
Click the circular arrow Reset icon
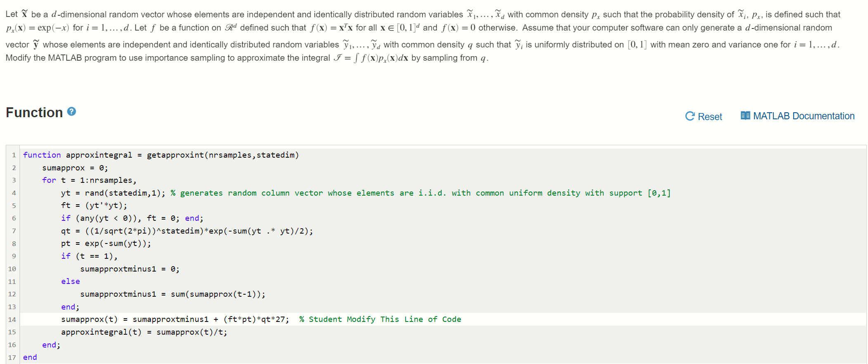click(x=690, y=116)
